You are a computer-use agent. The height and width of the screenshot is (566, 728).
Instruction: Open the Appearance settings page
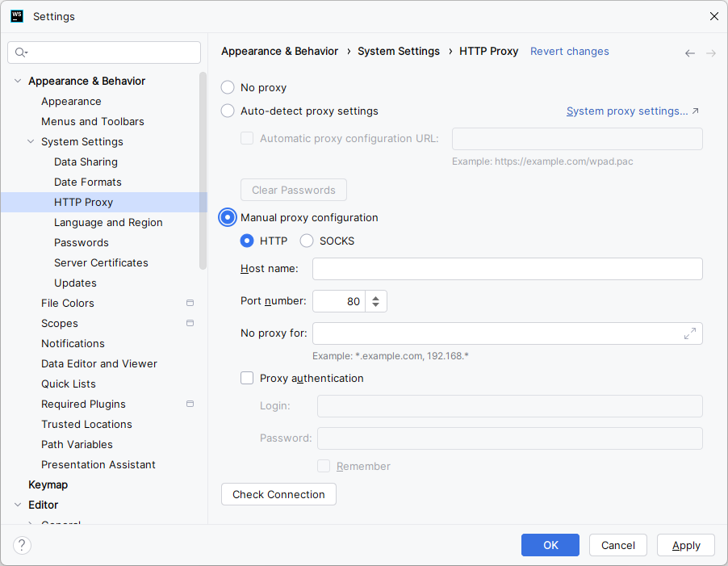tap(71, 101)
